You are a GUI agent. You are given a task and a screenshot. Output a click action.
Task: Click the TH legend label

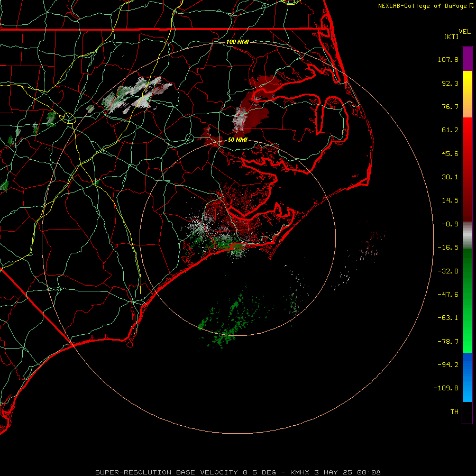pos(454,412)
